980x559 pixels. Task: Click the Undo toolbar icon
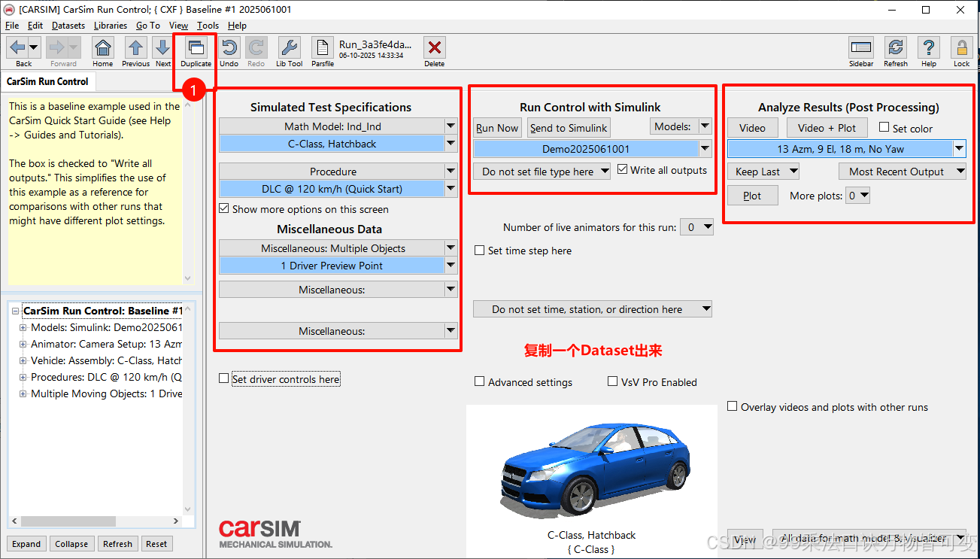(x=229, y=49)
